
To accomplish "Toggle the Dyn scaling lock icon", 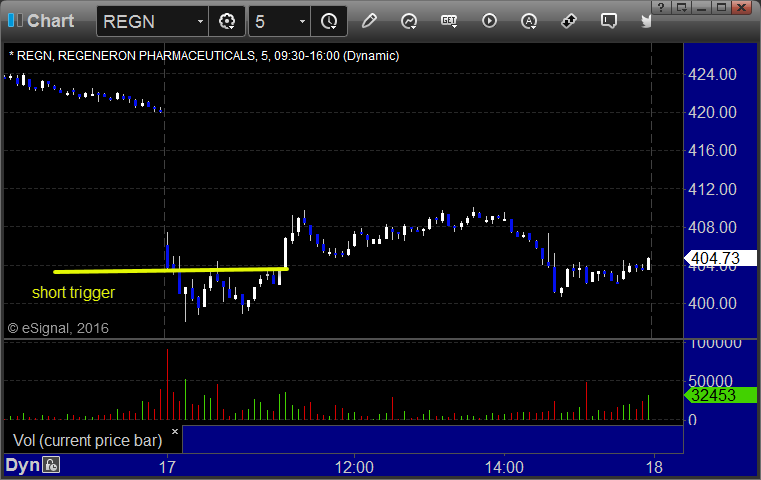I will (51, 465).
